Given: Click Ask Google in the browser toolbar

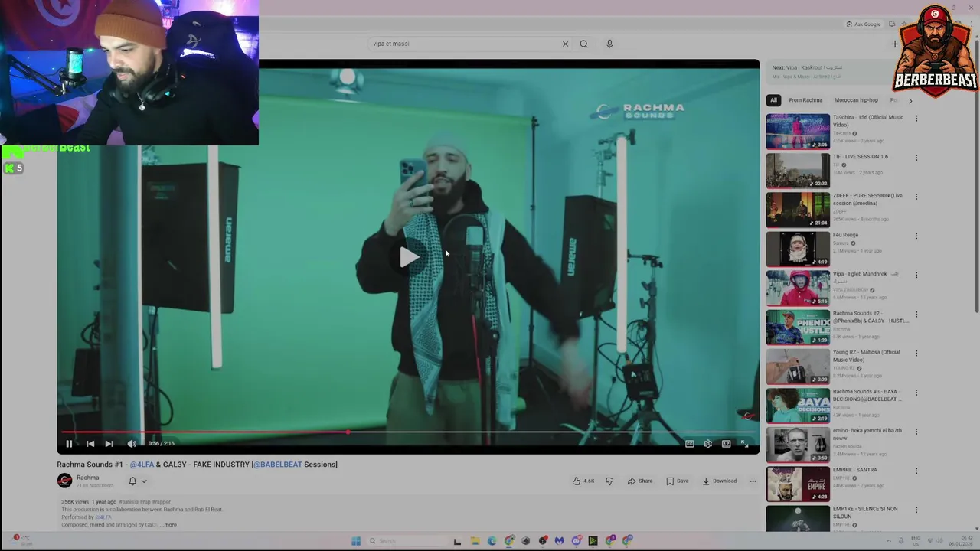Looking at the screenshot, I should [x=863, y=24].
